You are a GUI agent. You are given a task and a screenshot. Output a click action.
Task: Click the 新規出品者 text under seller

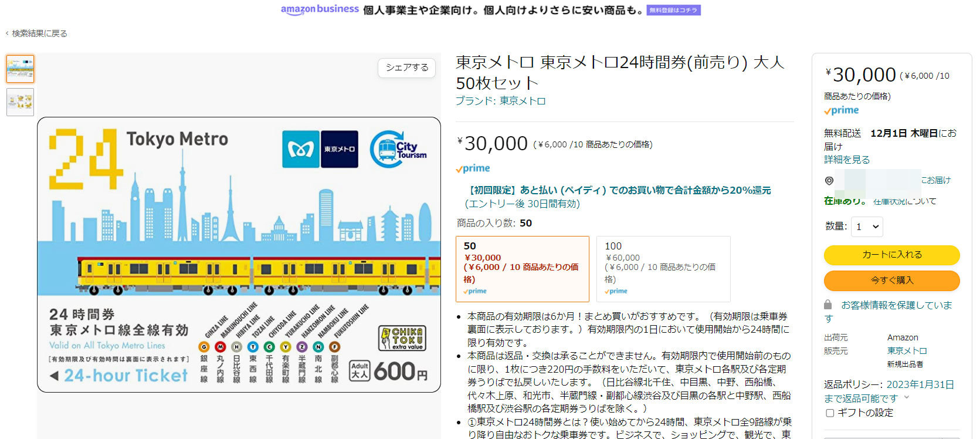tap(905, 364)
